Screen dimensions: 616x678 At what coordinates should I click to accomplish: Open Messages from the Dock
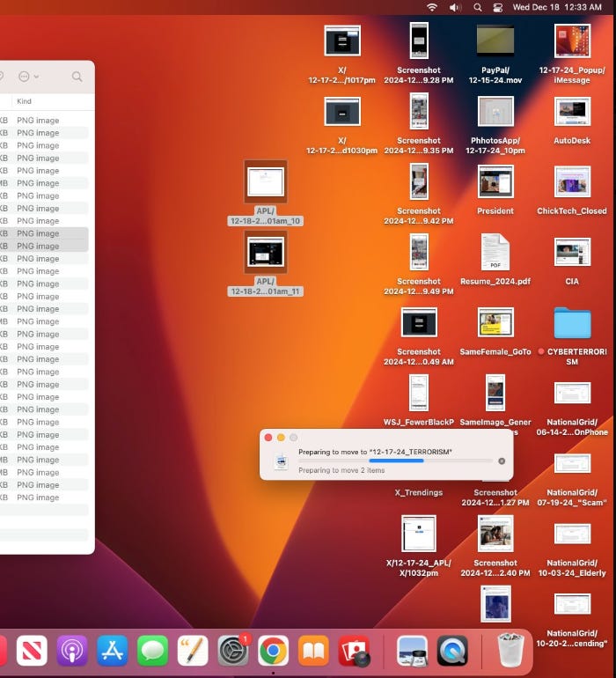click(152, 651)
